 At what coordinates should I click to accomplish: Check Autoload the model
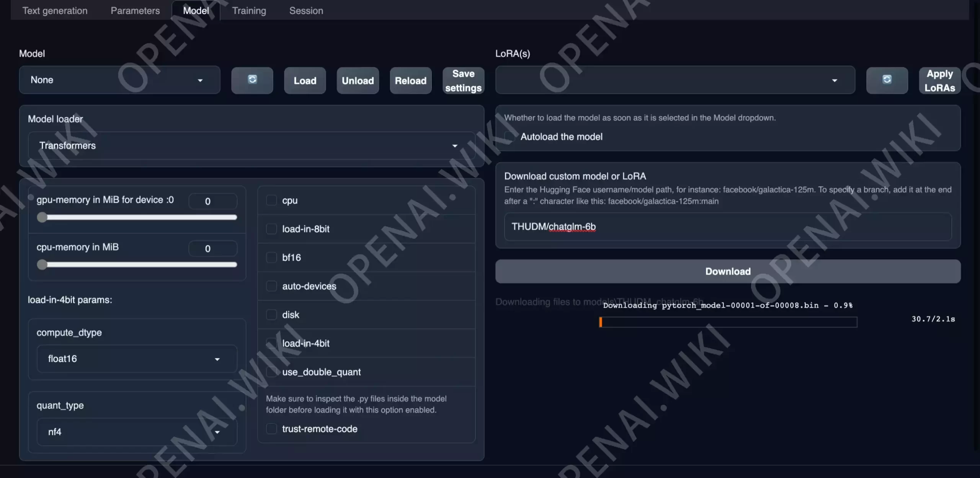[x=510, y=137]
